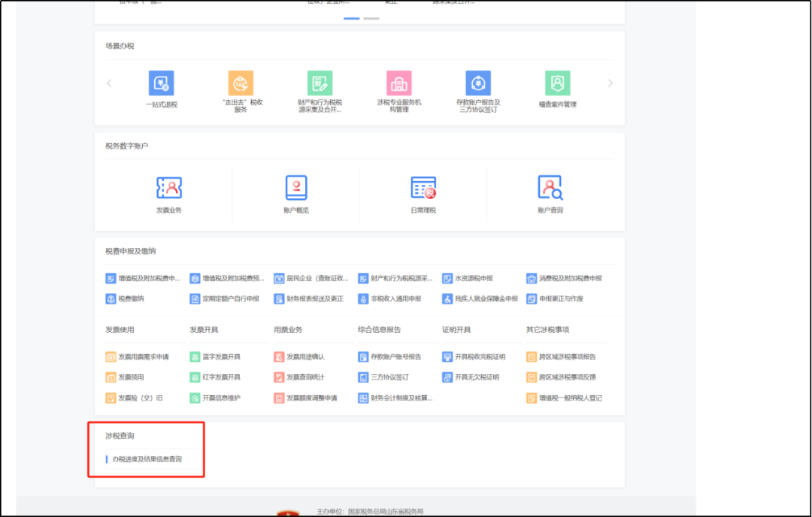
Task: Click the 税费申报及缴纳 section heading
Action: point(131,251)
